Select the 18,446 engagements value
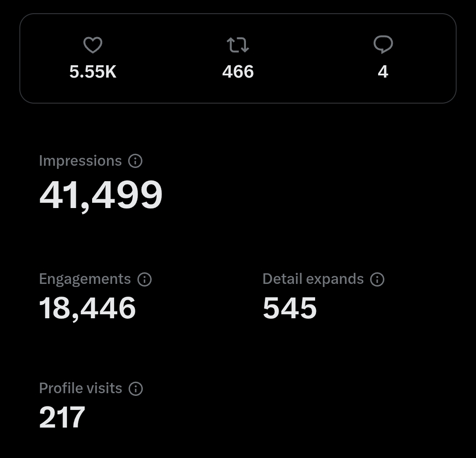The height and width of the screenshot is (458, 476). 87,308
